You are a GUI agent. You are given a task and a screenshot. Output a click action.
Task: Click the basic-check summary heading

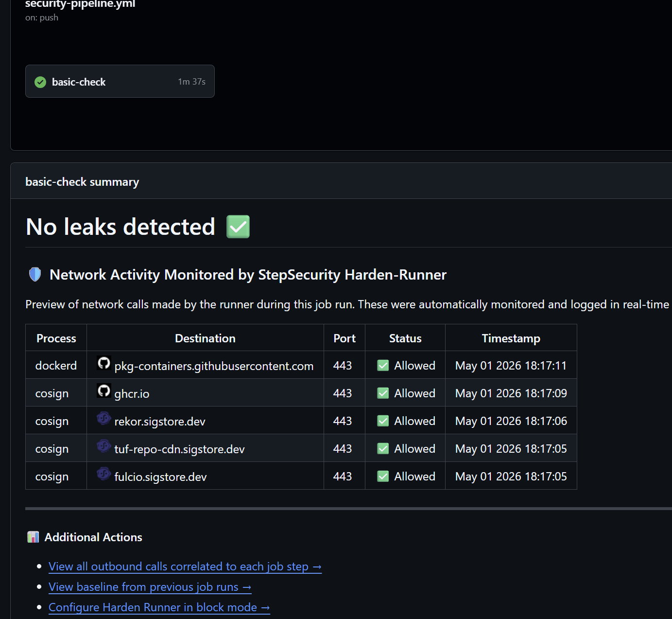coord(82,182)
